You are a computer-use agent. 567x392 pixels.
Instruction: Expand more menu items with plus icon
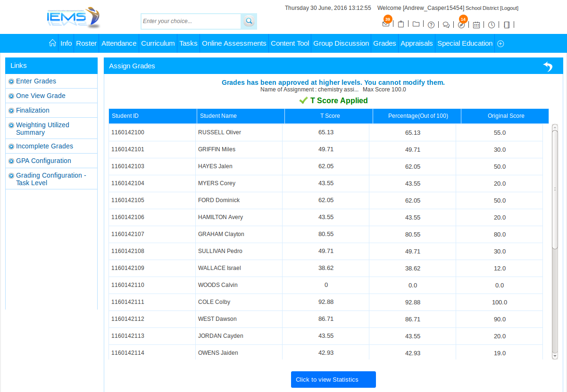point(501,43)
